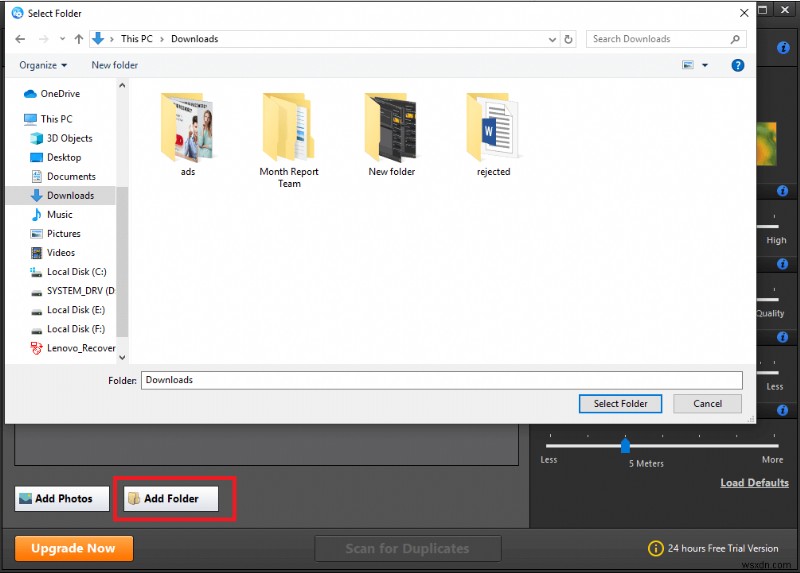Screen dimensions: 800x573
Task: Click Add Folder button in main window
Action: (170, 499)
